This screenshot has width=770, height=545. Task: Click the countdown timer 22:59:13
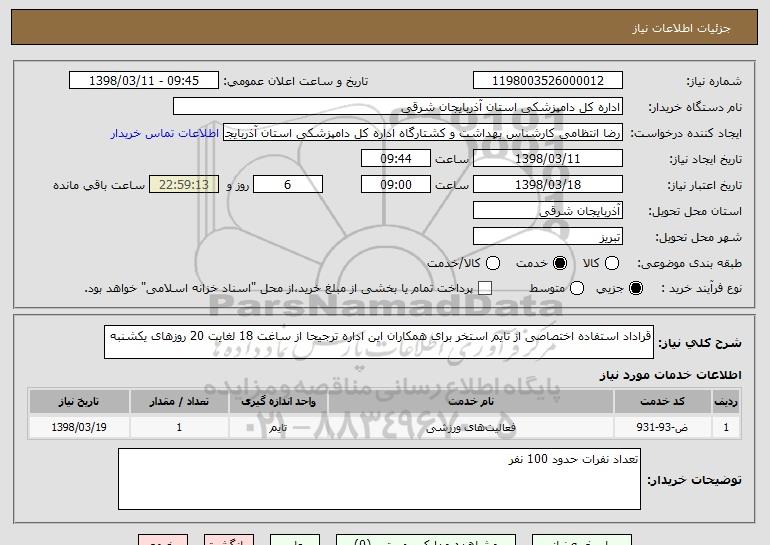[x=184, y=185]
